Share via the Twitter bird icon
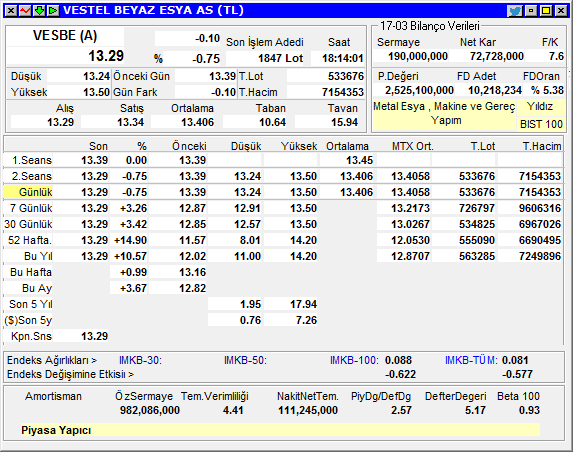 (x=515, y=11)
